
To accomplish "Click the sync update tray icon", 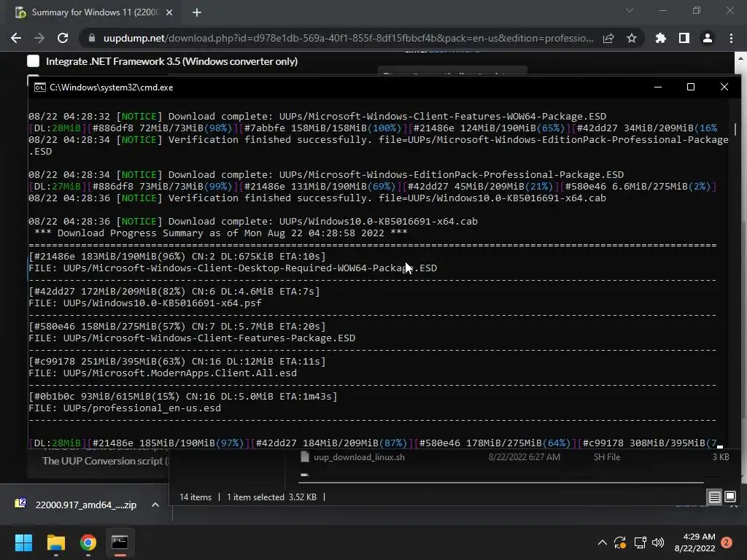I will tap(620, 542).
